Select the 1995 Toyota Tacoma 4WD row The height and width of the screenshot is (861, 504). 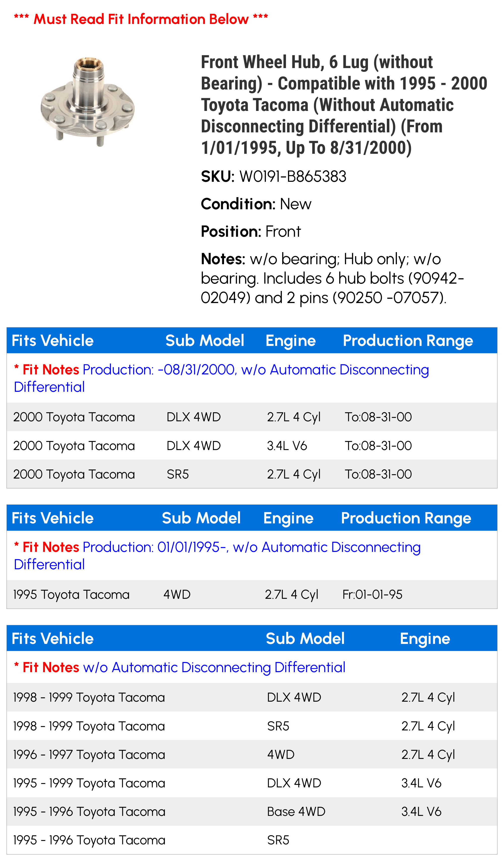(252, 595)
